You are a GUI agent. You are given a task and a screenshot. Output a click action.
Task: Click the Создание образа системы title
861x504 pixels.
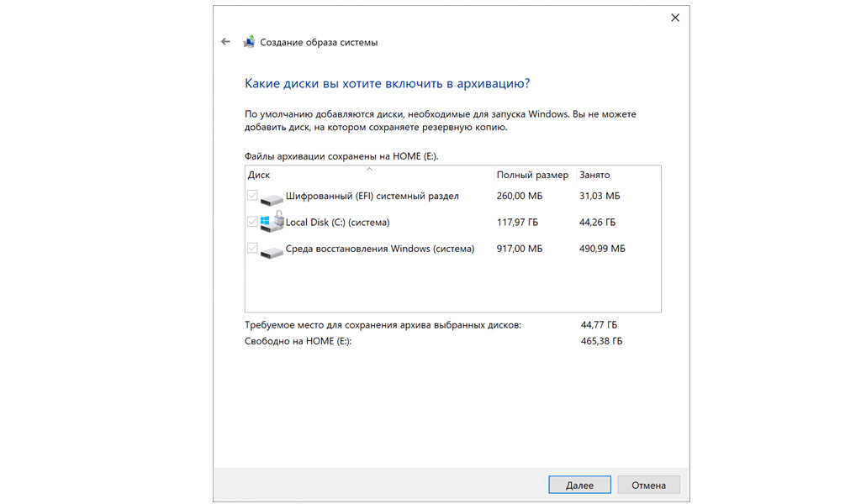[319, 42]
